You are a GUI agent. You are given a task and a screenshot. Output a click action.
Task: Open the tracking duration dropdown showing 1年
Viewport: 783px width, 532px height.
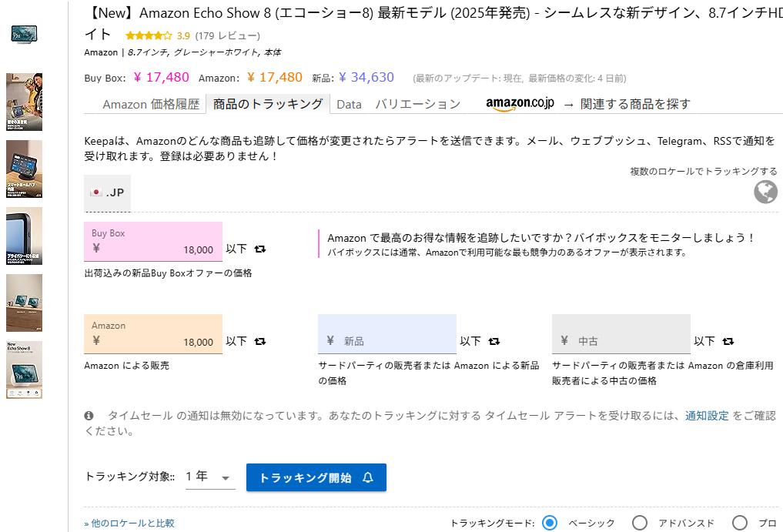pyautogui.click(x=209, y=477)
